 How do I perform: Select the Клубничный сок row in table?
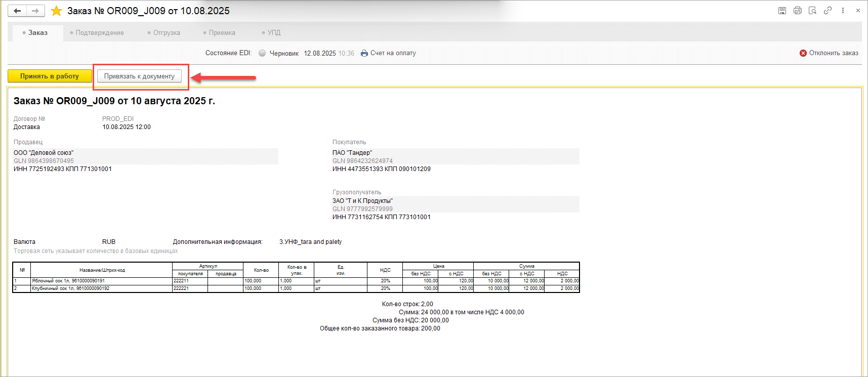point(70,288)
